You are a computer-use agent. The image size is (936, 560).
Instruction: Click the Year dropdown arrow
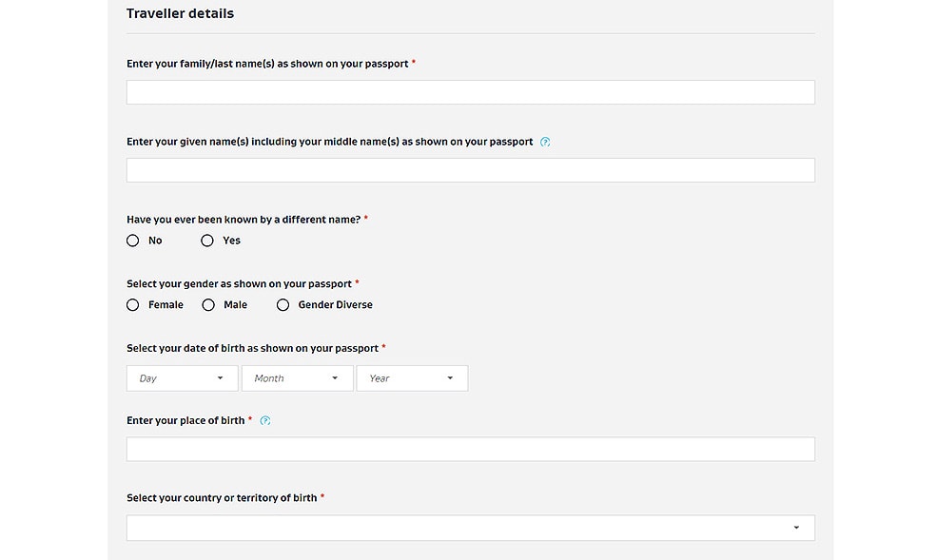450,378
